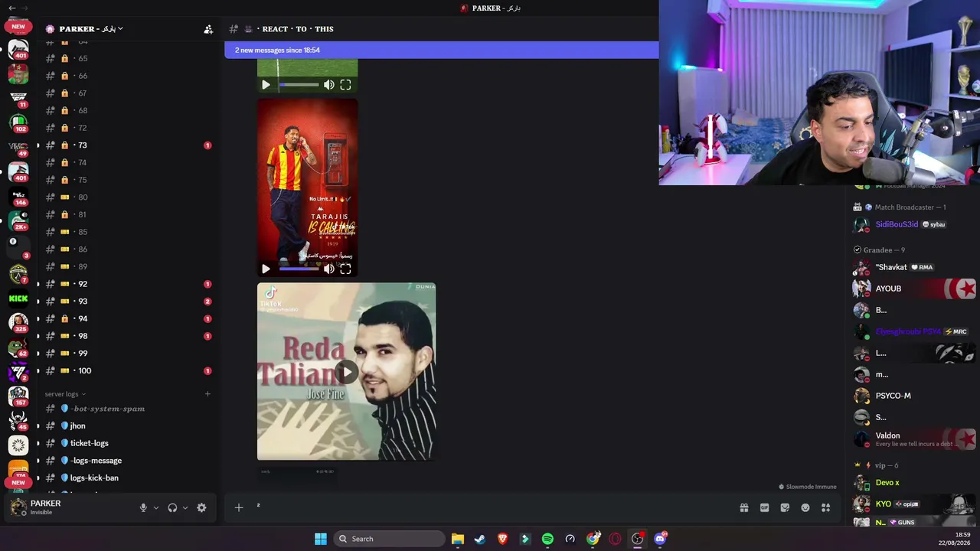Open the server with the 146 badge
The width and height of the screenshot is (980, 551).
tap(18, 196)
